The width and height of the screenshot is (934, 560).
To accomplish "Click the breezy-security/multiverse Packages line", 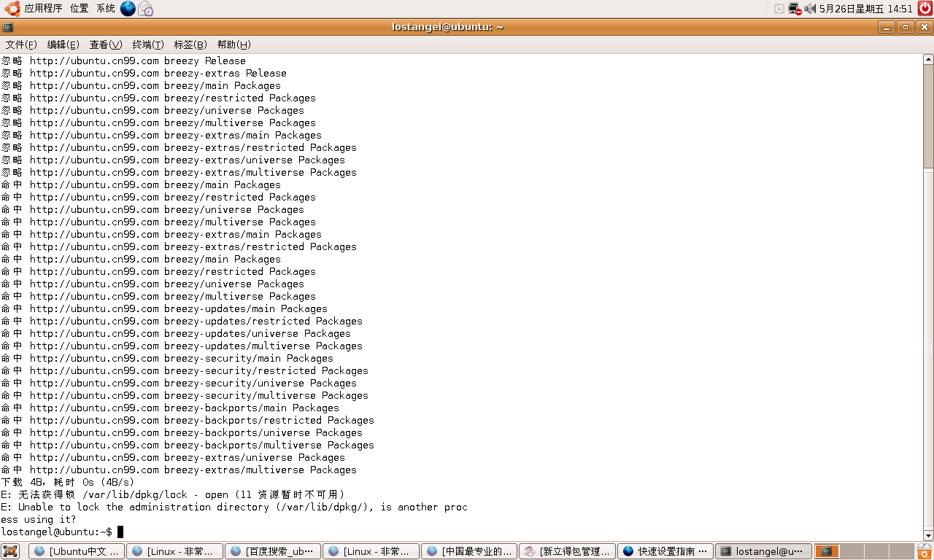I will [x=185, y=395].
